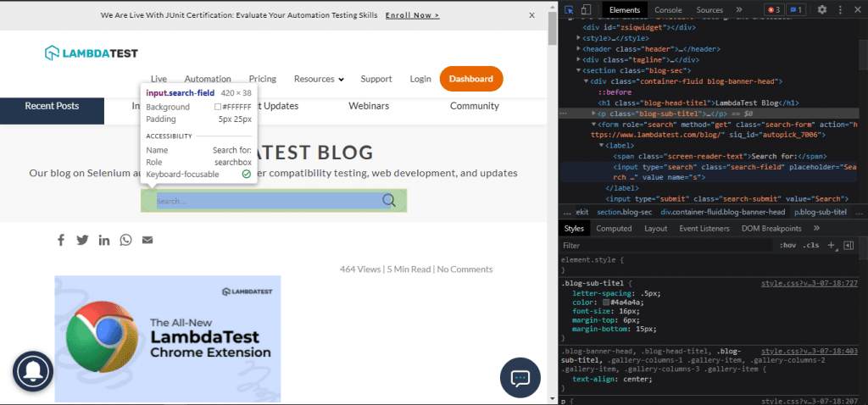The width and height of the screenshot is (868, 405).
Task: Toggle the :hov element state button
Action: [x=786, y=245]
